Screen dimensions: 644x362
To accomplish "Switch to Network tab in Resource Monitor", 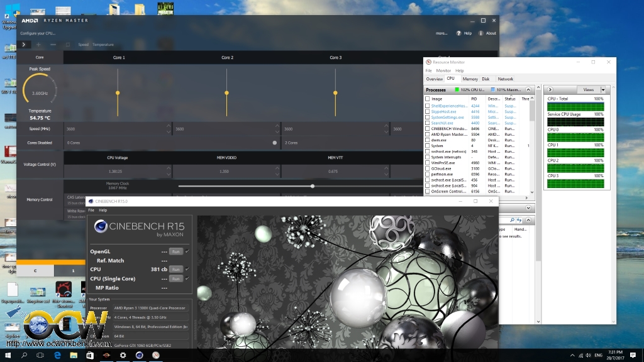I will [506, 79].
